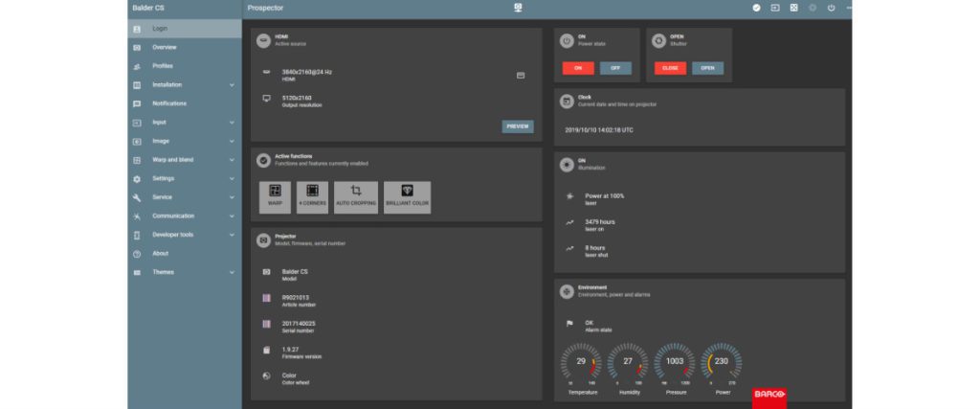
Task: Click the Developer tools phone icon
Action: click(x=137, y=235)
